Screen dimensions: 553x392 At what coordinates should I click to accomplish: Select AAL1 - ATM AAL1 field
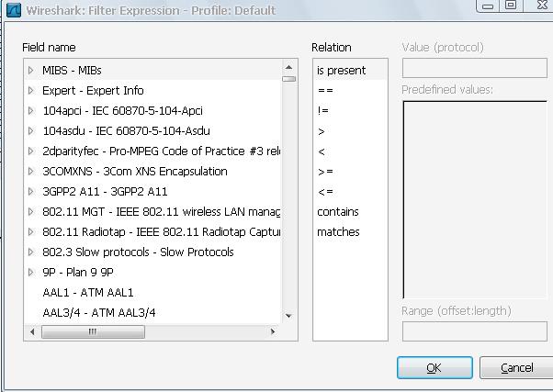click(x=88, y=293)
